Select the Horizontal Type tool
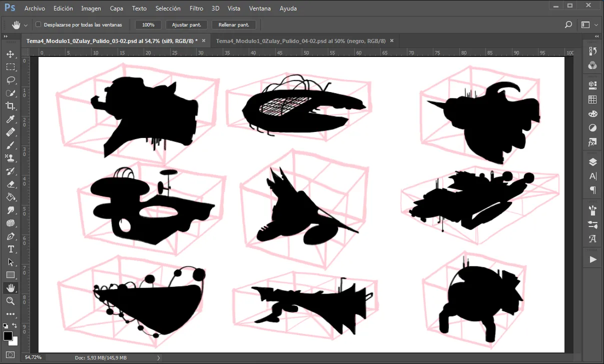Viewport: 604px width, 364px height. [x=11, y=249]
